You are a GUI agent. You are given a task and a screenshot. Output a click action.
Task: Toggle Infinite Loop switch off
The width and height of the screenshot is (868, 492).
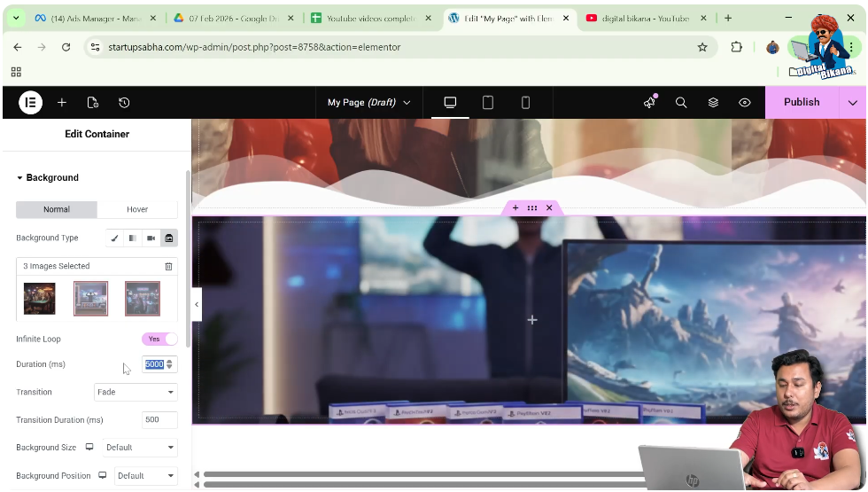click(x=159, y=339)
